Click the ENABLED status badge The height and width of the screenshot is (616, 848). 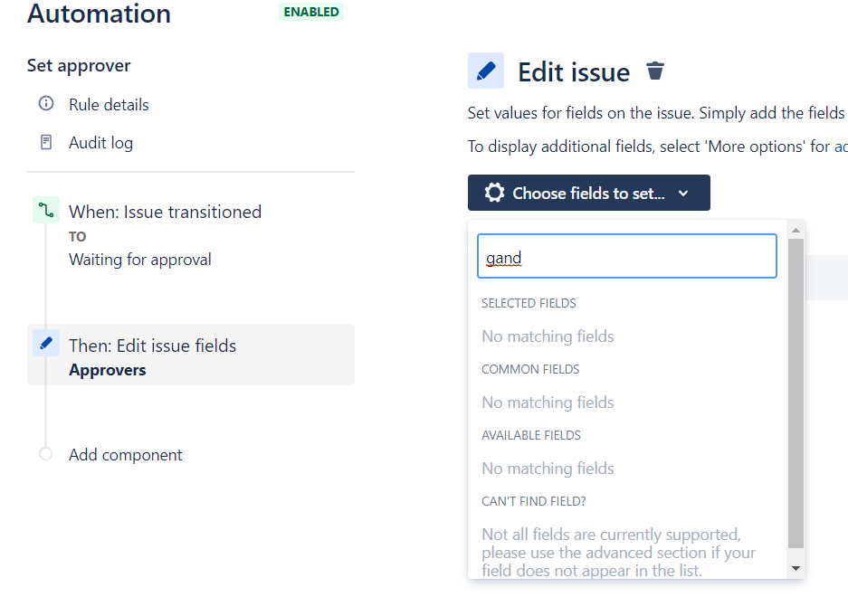[x=311, y=13]
